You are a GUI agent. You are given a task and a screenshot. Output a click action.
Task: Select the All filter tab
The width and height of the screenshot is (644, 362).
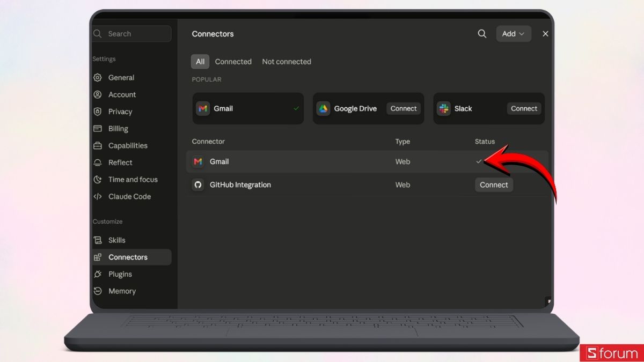tap(200, 62)
